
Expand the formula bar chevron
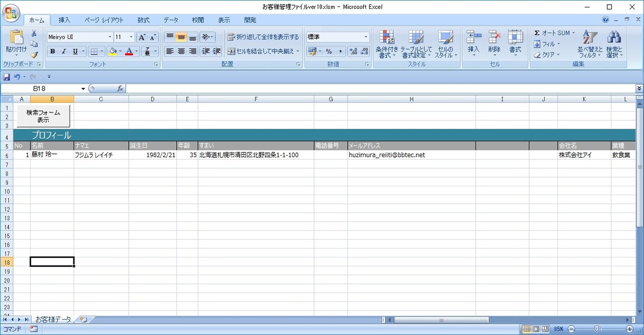[639, 89]
